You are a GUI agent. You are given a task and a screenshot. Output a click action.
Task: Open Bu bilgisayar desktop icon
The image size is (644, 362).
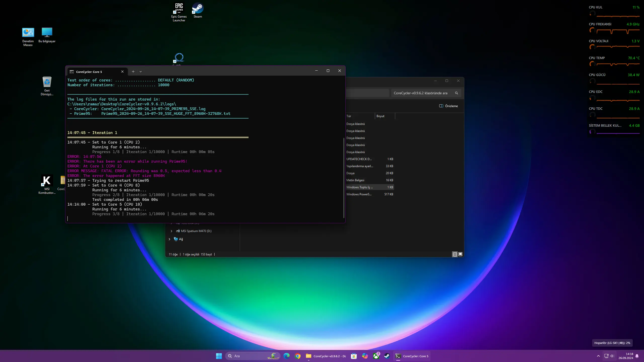click(47, 35)
